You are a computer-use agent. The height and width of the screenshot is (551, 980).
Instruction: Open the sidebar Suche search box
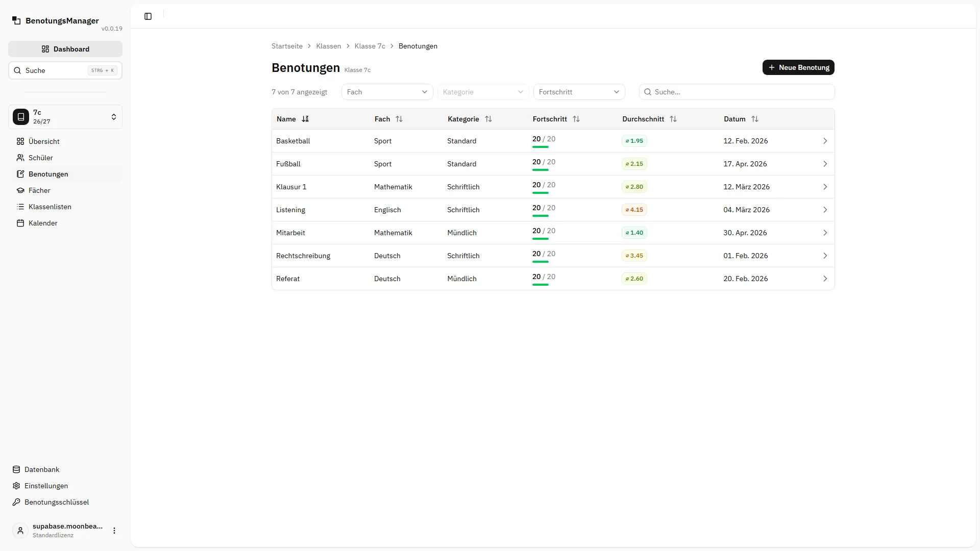click(65, 70)
